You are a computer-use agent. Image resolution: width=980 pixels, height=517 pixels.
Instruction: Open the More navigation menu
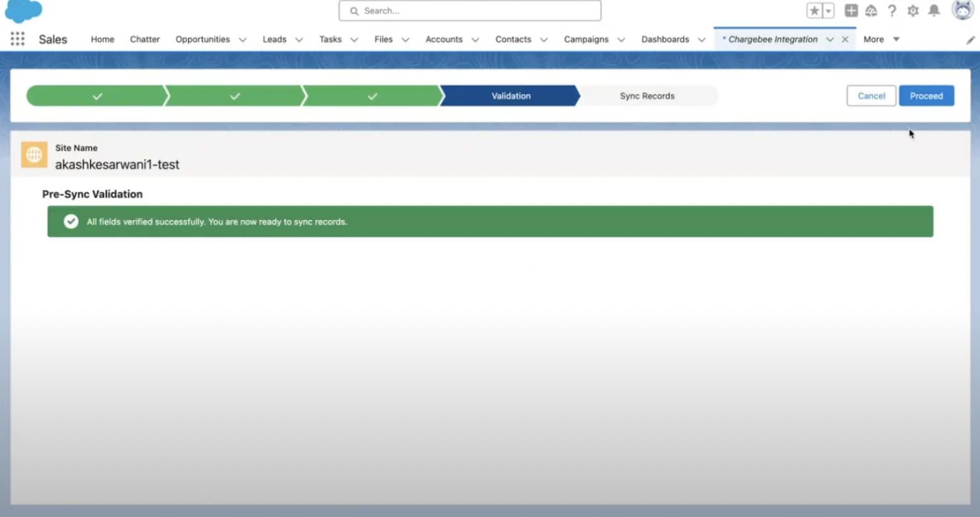[x=881, y=39]
